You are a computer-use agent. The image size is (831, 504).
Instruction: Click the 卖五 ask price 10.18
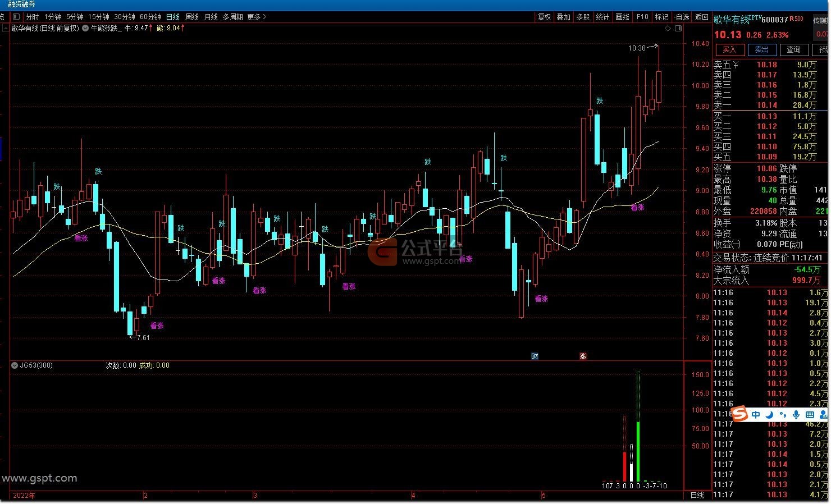click(x=766, y=65)
